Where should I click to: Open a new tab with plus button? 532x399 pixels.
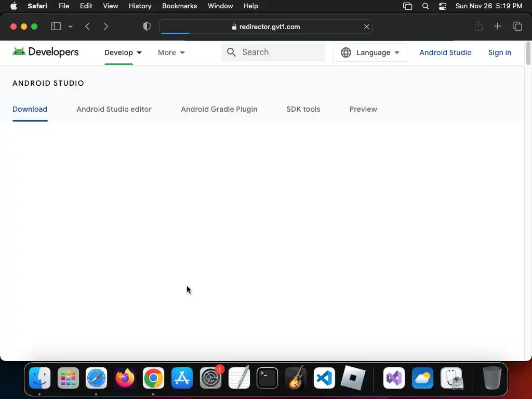(x=497, y=26)
